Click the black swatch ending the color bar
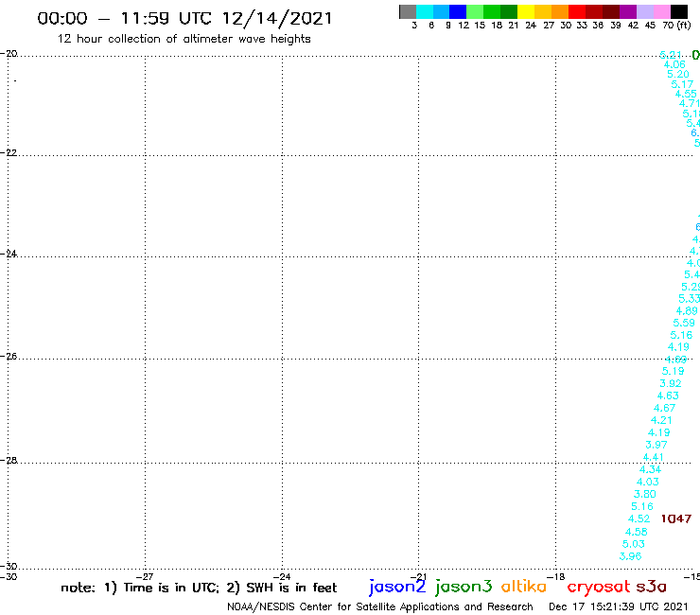This screenshot has width=700, height=615. click(679, 11)
